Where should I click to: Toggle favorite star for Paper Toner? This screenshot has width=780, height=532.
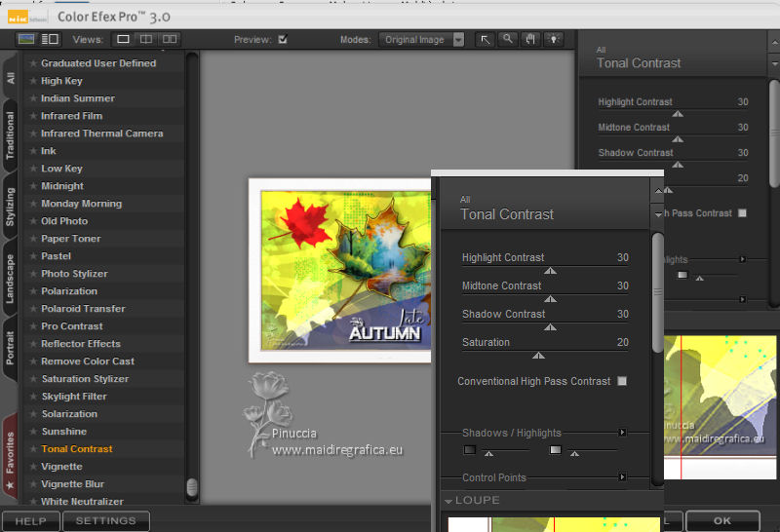click(33, 239)
